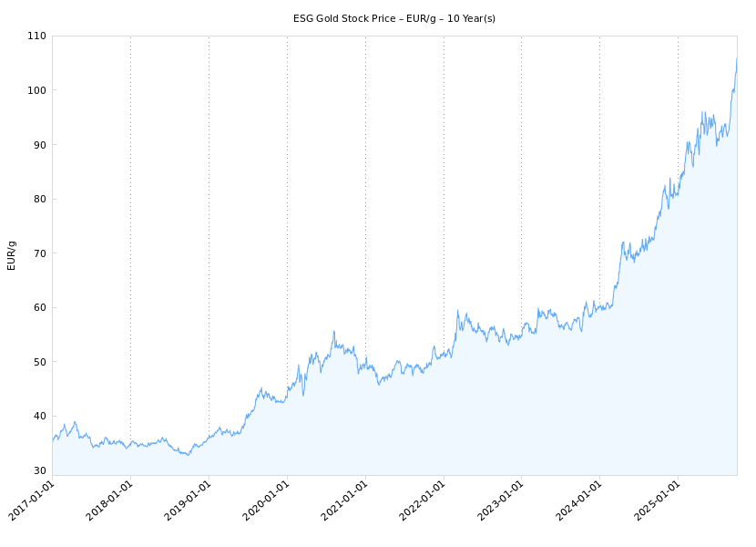Select the 2018-01-01 x-axis date label
The image size is (756, 547).
tap(111, 501)
